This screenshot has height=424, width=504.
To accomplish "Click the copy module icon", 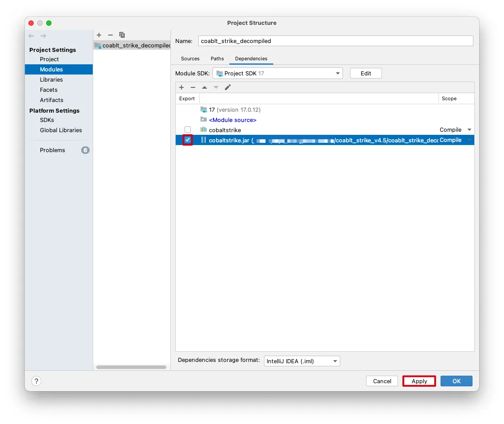I will coord(122,35).
